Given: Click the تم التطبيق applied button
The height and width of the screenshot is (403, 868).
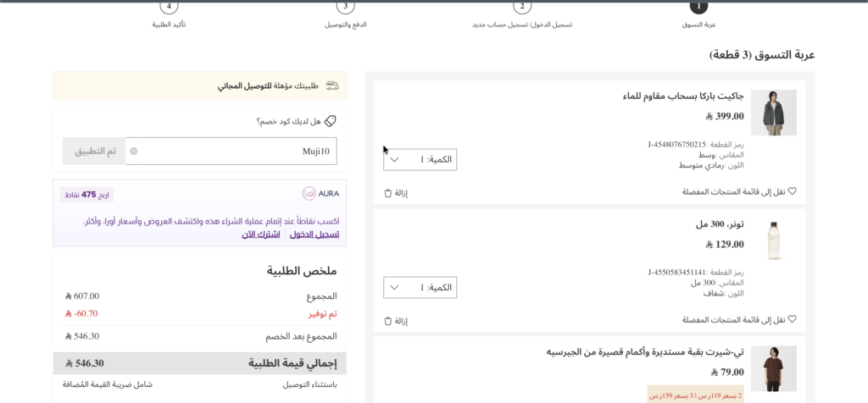Looking at the screenshot, I should click(94, 151).
